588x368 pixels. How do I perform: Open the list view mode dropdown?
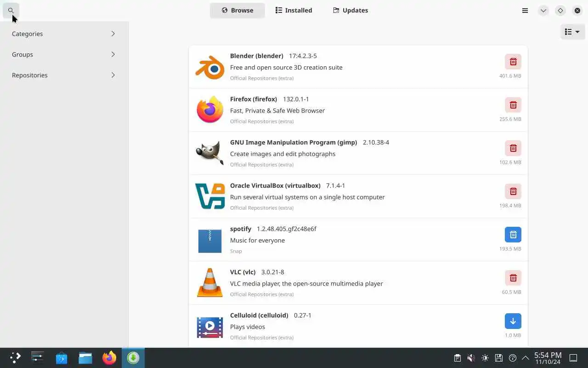[572, 32]
